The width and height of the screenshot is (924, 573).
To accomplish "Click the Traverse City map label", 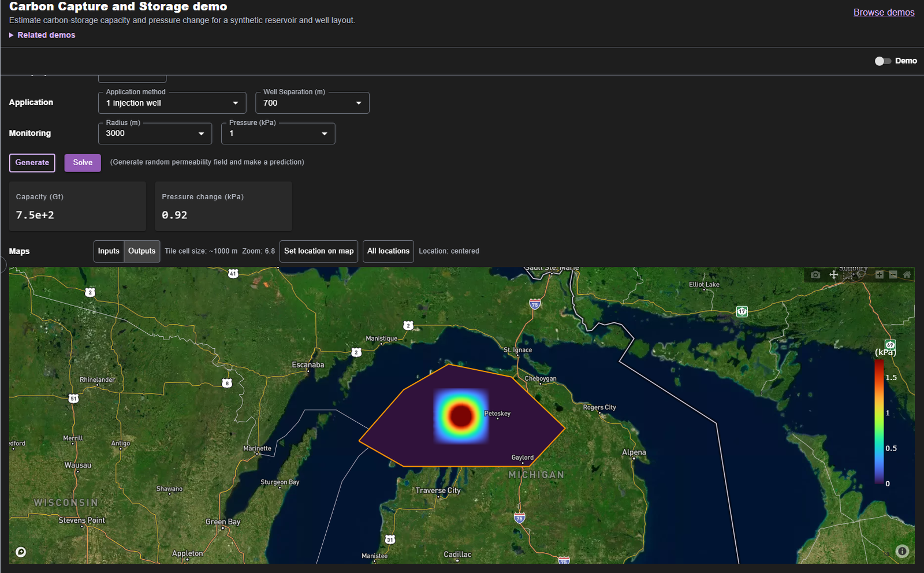I will pos(438,490).
